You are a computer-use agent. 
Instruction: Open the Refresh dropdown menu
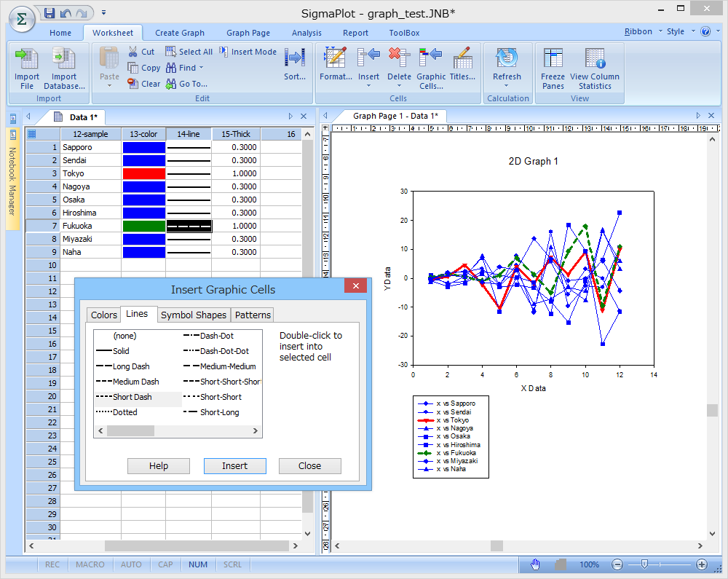tap(507, 86)
